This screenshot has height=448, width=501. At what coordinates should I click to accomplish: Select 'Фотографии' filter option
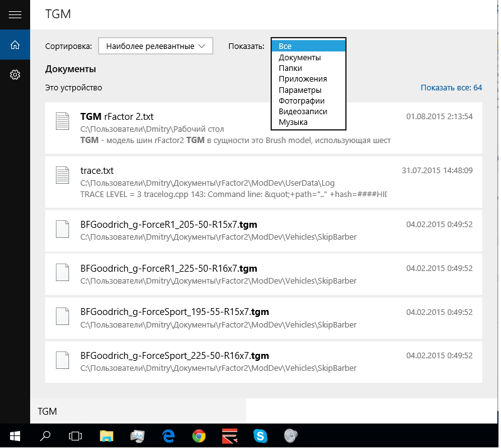pos(301,100)
